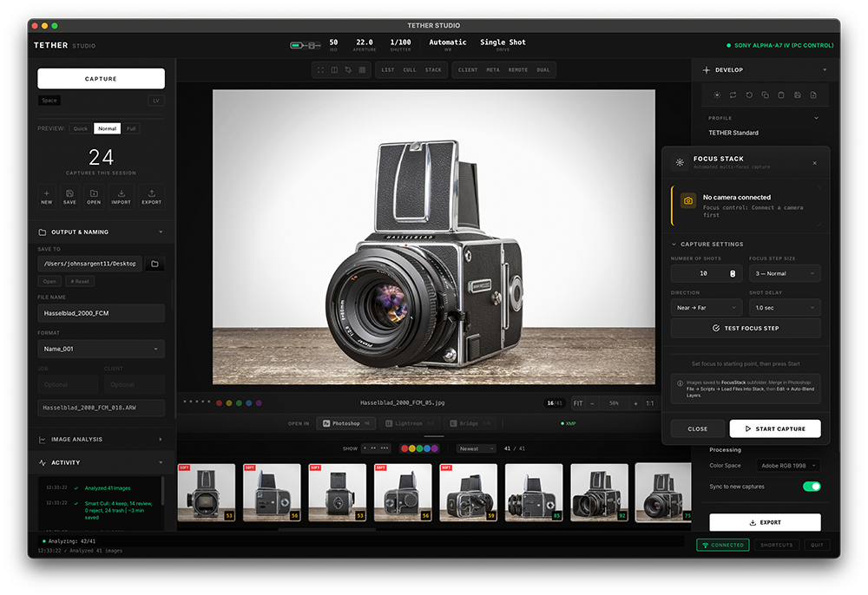Click the FIT zoom button
This screenshot has height=595, width=868.
click(578, 403)
